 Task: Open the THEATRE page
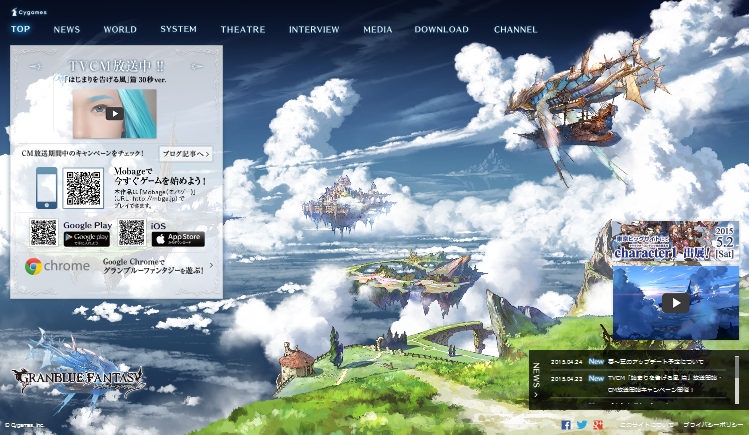point(243,30)
